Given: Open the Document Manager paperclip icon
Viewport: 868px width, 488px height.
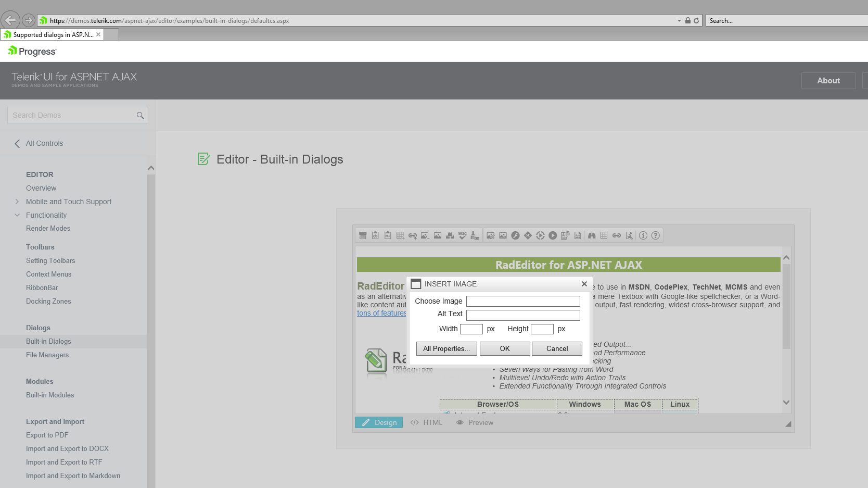Looking at the screenshot, I should pyautogui.click(x=566, y=235).
